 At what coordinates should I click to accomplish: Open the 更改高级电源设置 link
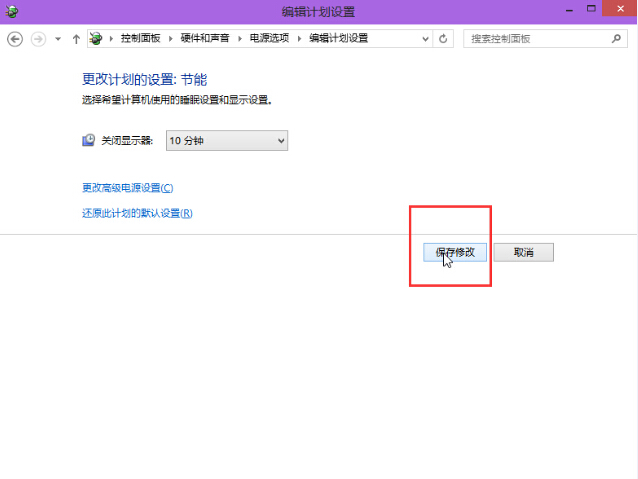coord(127,188)
